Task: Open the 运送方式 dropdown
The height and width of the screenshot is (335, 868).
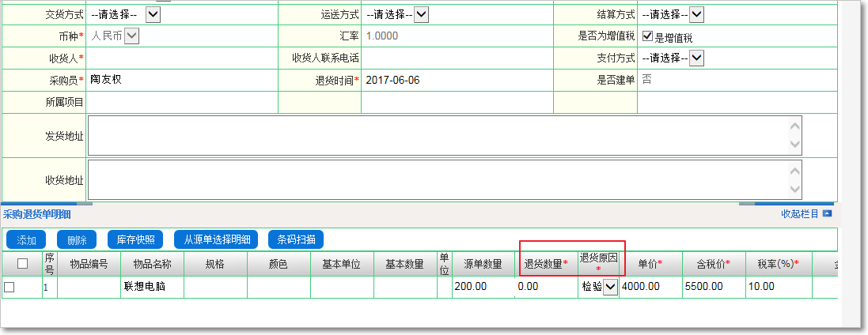Action: (x=421, y=14)
